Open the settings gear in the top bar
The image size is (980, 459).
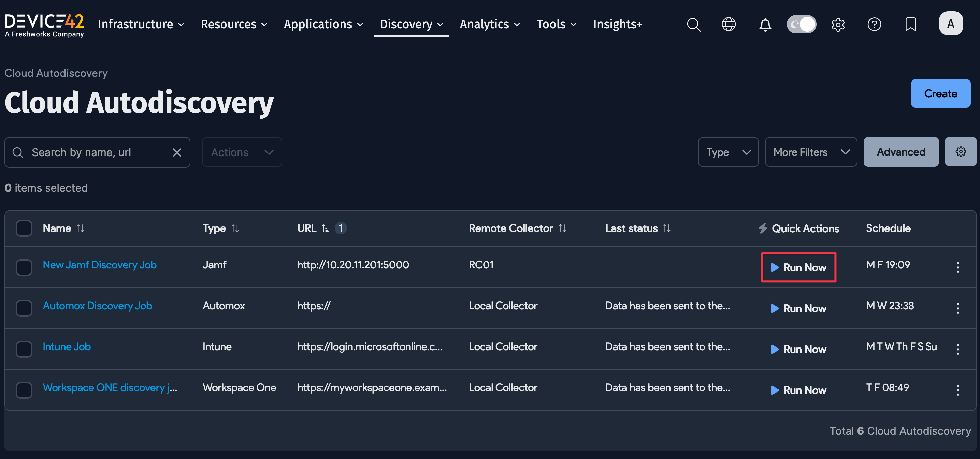(x=838, y=24)
